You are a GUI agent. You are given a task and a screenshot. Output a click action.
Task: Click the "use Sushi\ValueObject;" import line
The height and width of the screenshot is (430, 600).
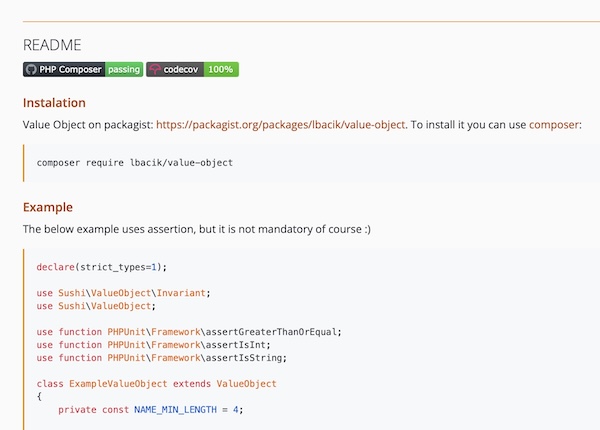[x=95, y=306]
